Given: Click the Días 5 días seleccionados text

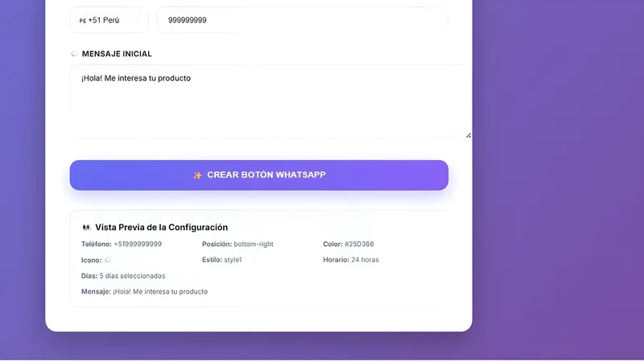Looking at the screenshot, I should tap(123, 276).
